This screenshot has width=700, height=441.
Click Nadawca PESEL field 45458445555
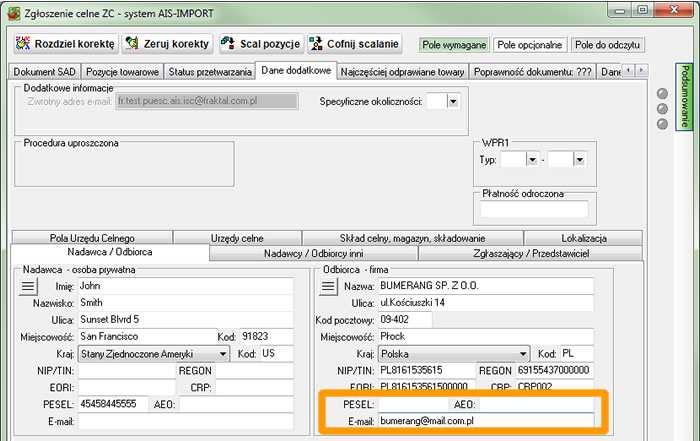(x=113, y=404)
